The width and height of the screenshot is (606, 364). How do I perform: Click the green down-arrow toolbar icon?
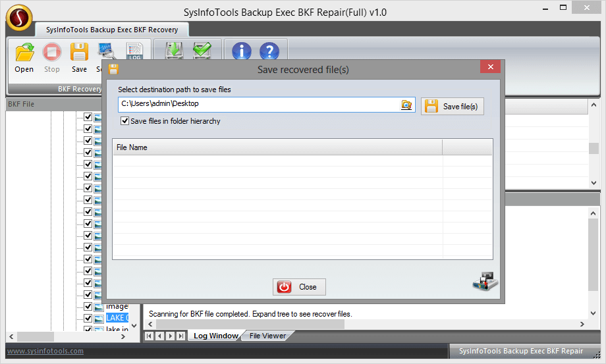[x=175, y=51]
